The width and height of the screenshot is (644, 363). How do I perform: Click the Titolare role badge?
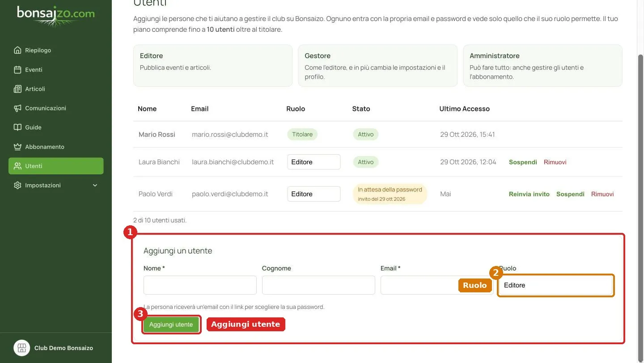[302, 135]
